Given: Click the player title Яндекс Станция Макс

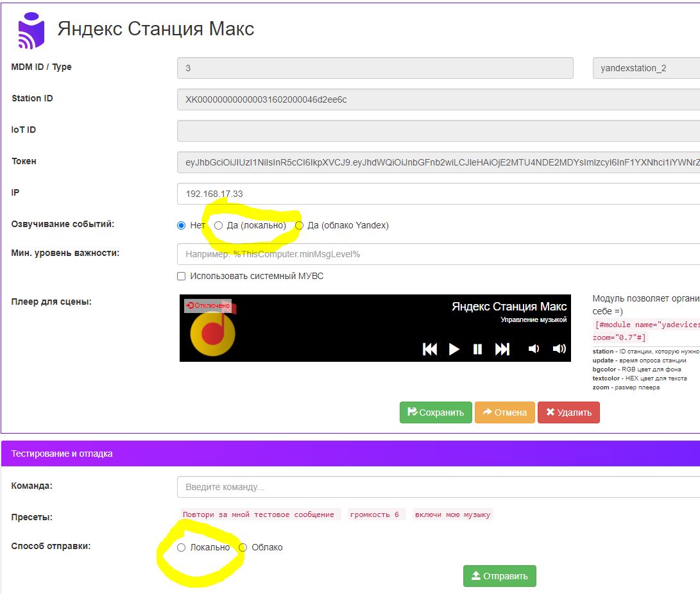Looking at the screenshot, I should [509, 307].
